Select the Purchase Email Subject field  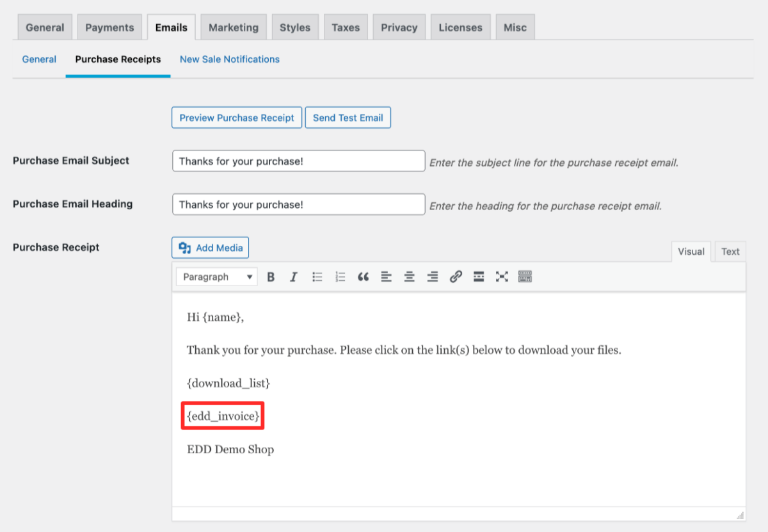click(x=298, y=161)
